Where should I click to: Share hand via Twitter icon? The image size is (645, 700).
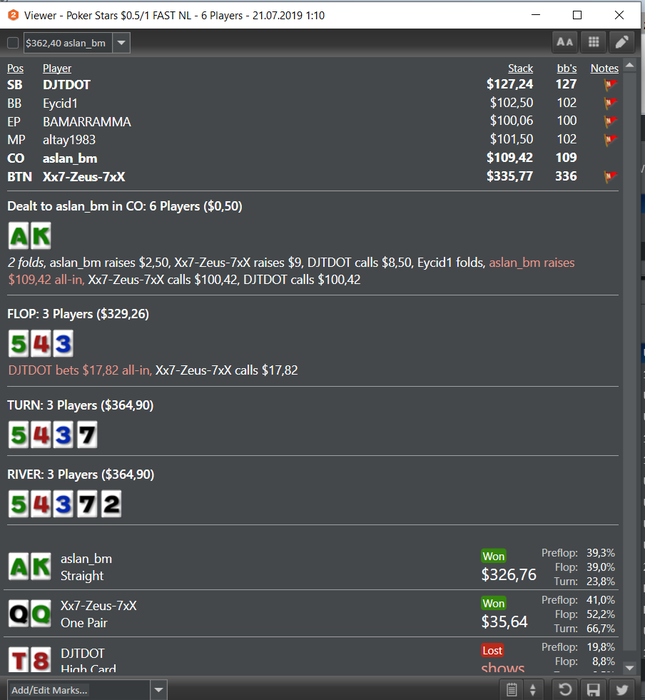click(622, 690)
